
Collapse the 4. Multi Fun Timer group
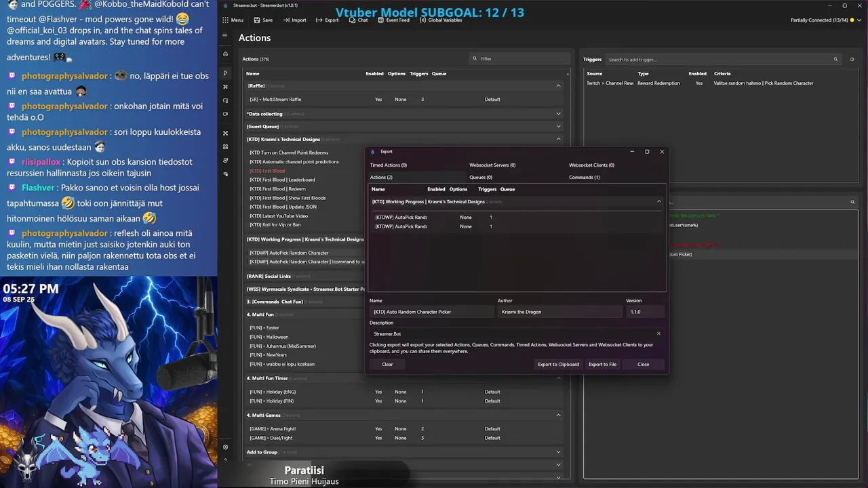pyautogui.click(x=559, y=378)
